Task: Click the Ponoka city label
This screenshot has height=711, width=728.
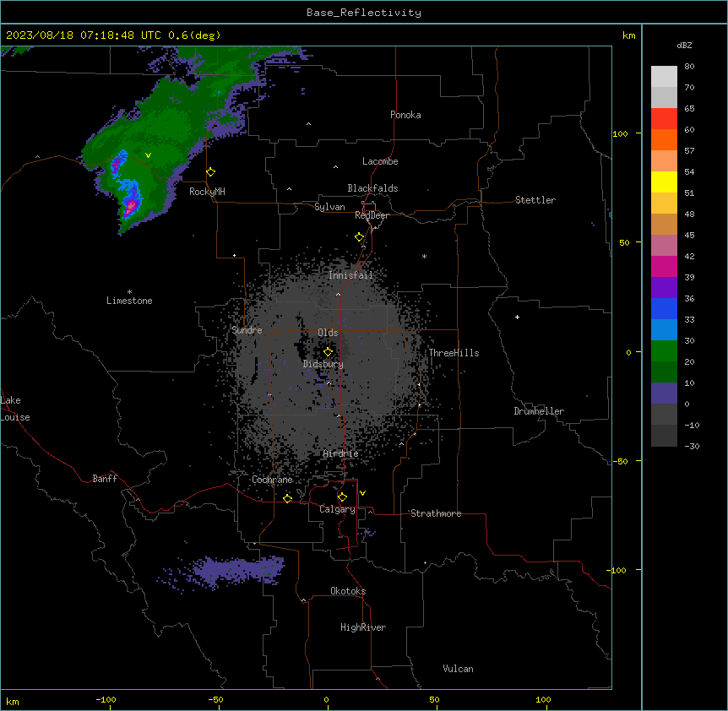Action: tap(405, 115)
